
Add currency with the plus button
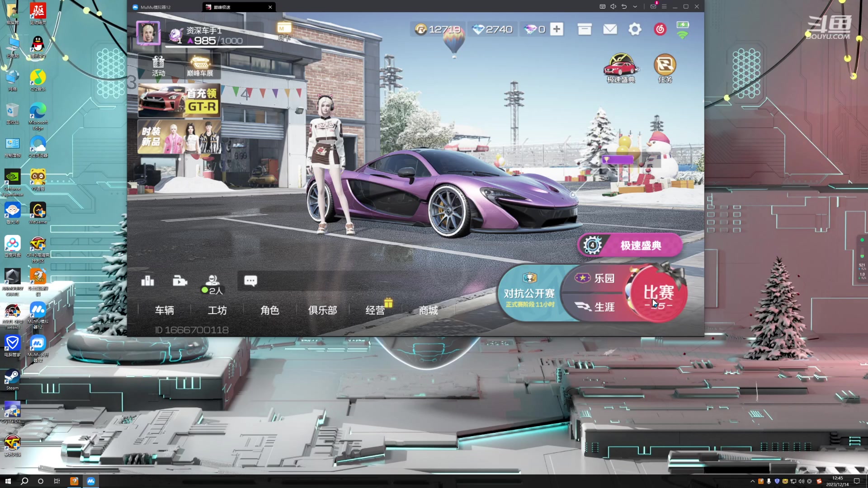pyautogui.click(x=557, y=29)
